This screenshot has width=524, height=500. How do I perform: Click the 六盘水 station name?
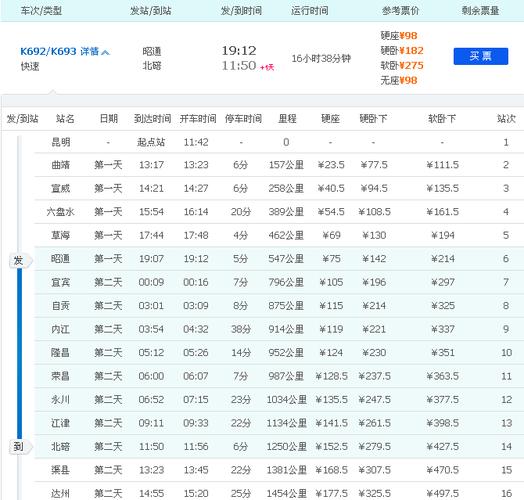click(60, 212)
